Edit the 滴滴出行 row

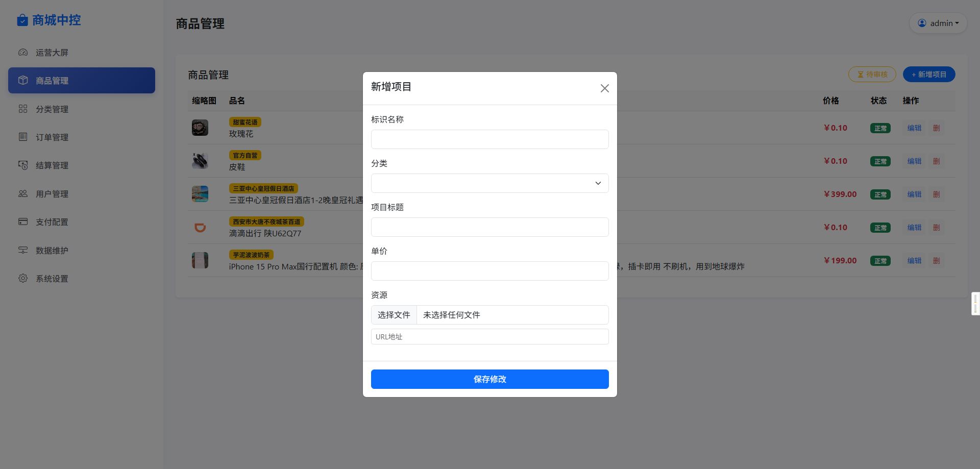[x=914, y=228]
